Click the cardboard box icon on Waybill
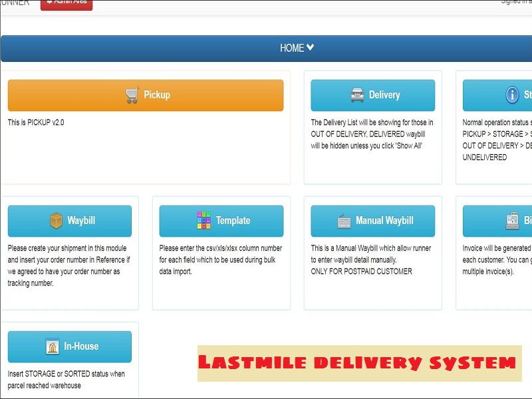 57,221
